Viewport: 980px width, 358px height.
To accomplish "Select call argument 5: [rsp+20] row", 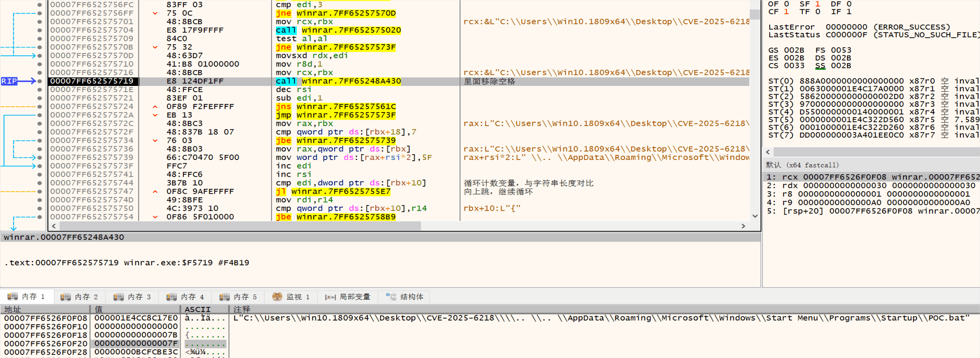I will 872,211.
